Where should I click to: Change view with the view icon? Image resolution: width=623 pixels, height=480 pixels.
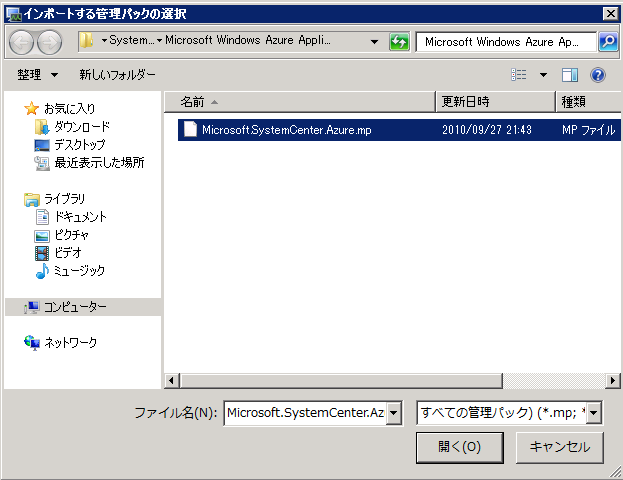tap(519, 75)
